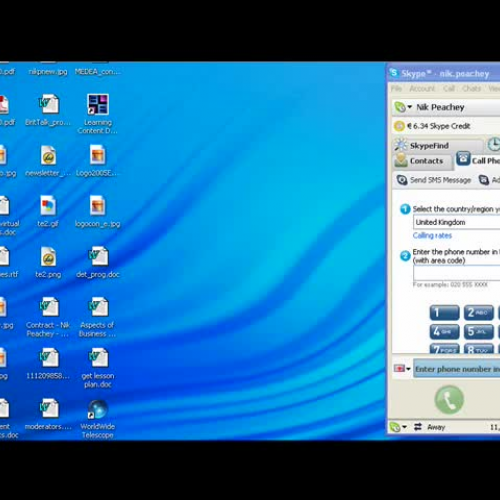The width and height of the screenshot is (500, 500).
Task: Open the get lesson plan.doc icon
Action: click(x=98, y=358)
